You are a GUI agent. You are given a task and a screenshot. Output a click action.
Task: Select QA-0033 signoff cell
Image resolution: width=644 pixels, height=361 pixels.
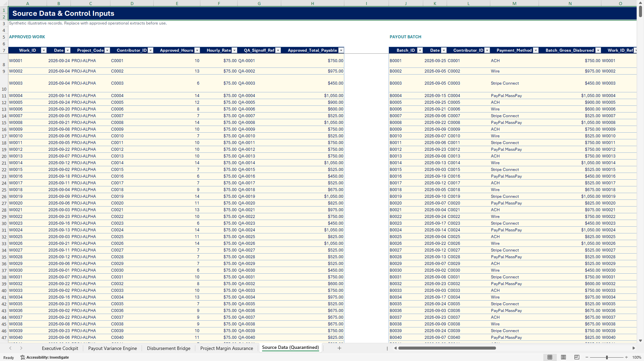(x=259, y=290)
